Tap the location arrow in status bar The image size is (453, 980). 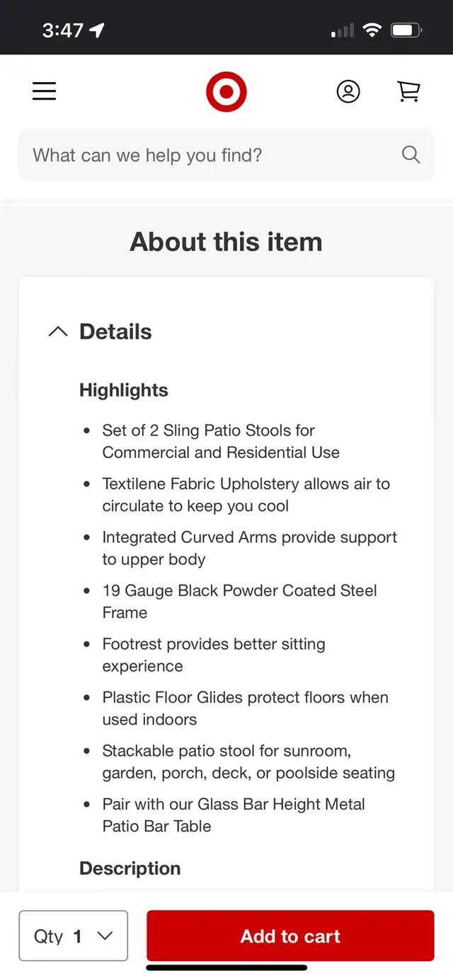tap(97, 30)
